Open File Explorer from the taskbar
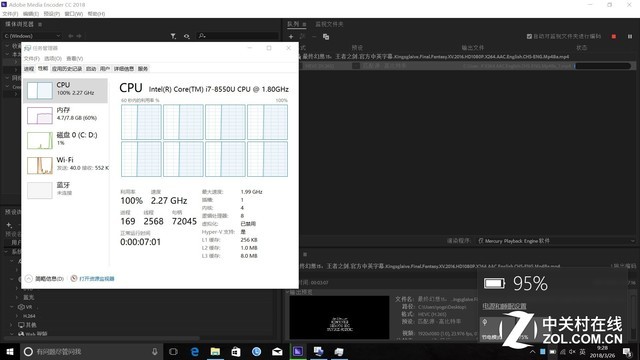Viewport: 640px width, 360px height. pos(215,351)
